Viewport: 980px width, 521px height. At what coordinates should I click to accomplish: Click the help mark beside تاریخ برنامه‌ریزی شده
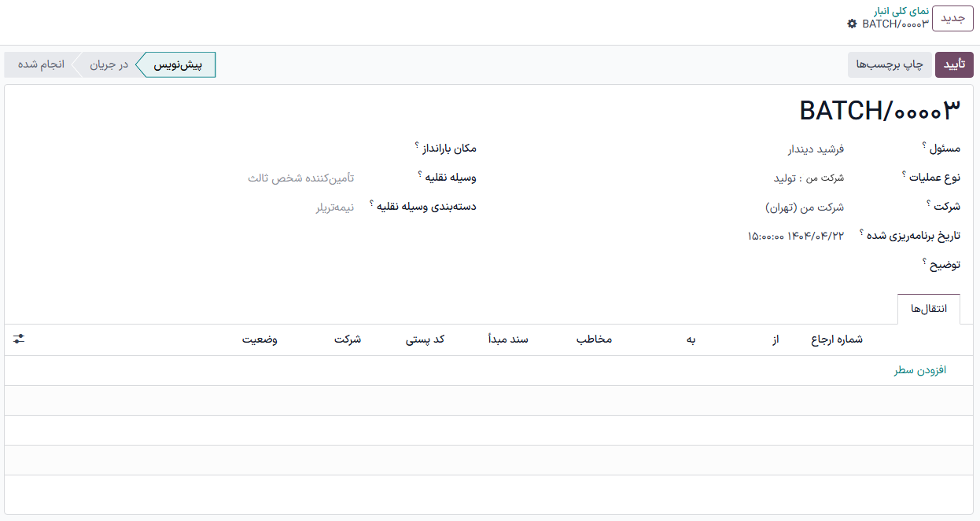pyautogui.click(x=862, y=233)
